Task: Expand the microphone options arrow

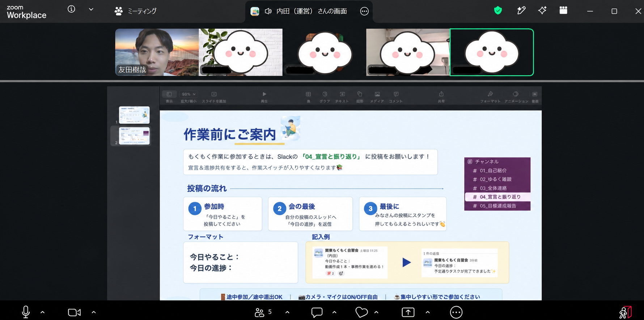Action: [x=43, y=312]
